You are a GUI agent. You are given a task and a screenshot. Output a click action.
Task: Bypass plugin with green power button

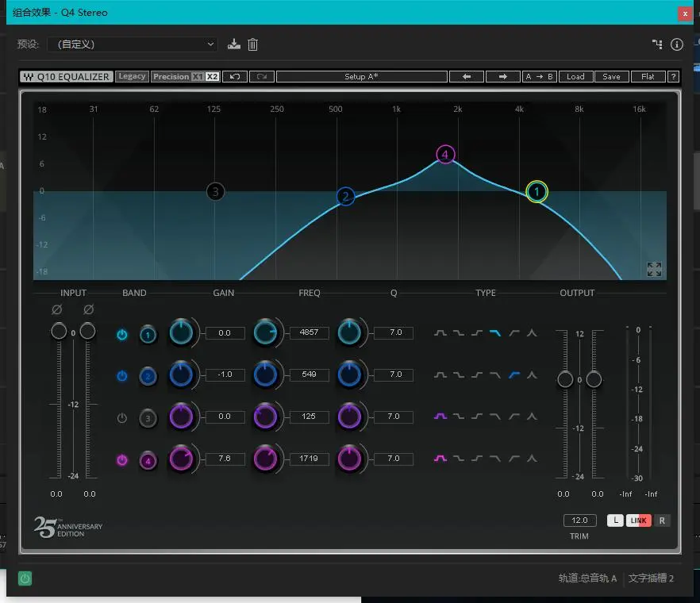tap(25, 578)
